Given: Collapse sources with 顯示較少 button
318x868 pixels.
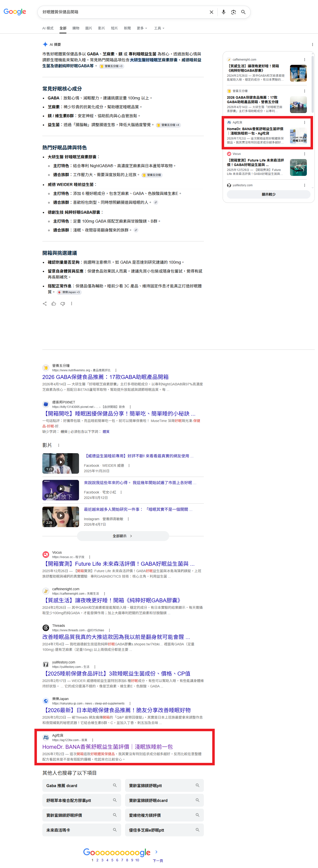Looking at the screenshot, I should (x=268, y=194).
